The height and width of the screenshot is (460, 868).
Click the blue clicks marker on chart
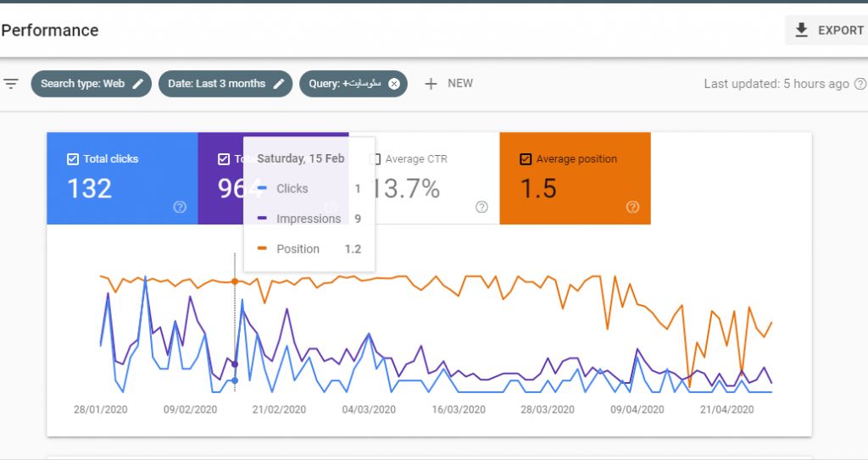(235, 381)
